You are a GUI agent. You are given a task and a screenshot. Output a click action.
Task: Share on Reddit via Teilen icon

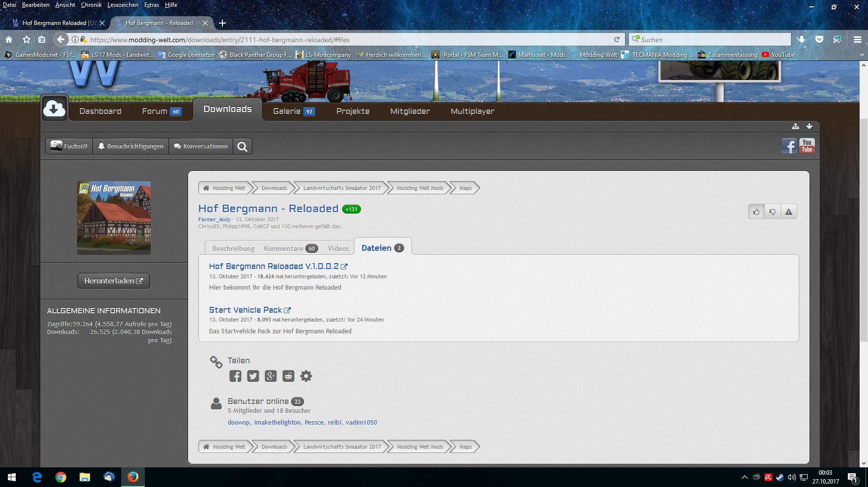click(288, 377)
